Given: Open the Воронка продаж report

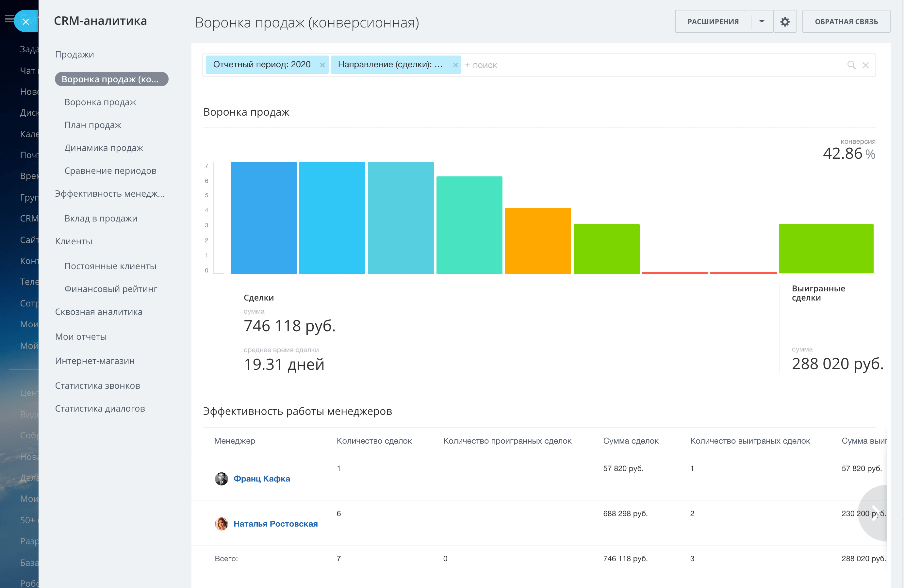Looking at the screenshot, I should tap(100, 102).
